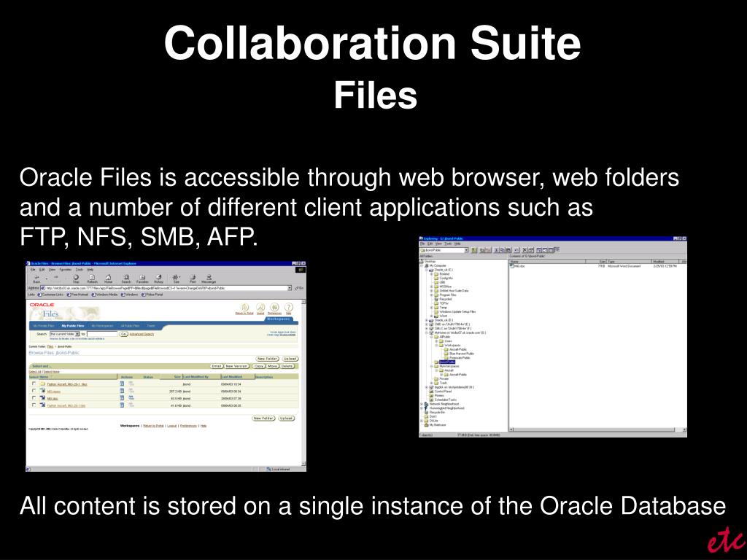Tick the checkbox of the 63.5 KB file row
Viewport: 747px width, 560px height.
34,397
